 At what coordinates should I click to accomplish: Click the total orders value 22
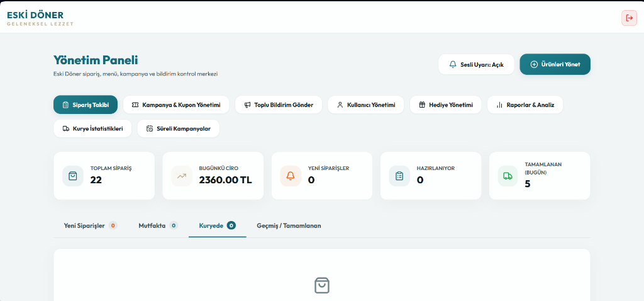[96, 180]
